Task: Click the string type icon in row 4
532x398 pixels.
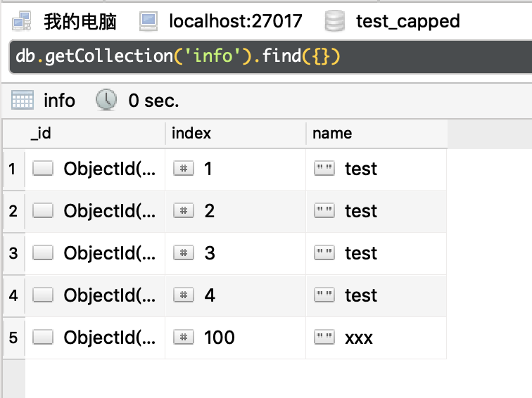Action: 324,295
